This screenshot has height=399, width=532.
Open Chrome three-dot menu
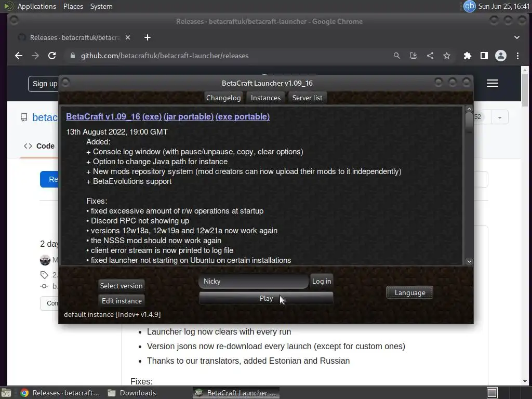[517, 56]
